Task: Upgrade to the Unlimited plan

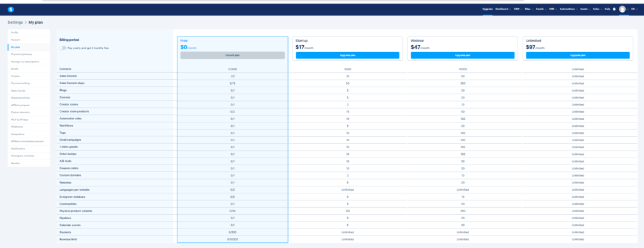Action: pyautogui.click(x=577, y=55)
